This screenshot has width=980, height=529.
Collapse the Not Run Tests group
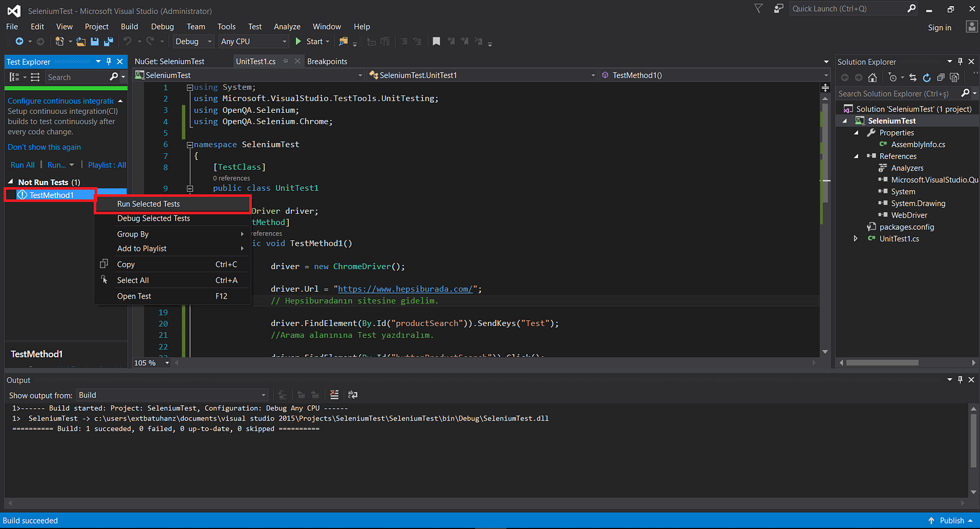10,182
